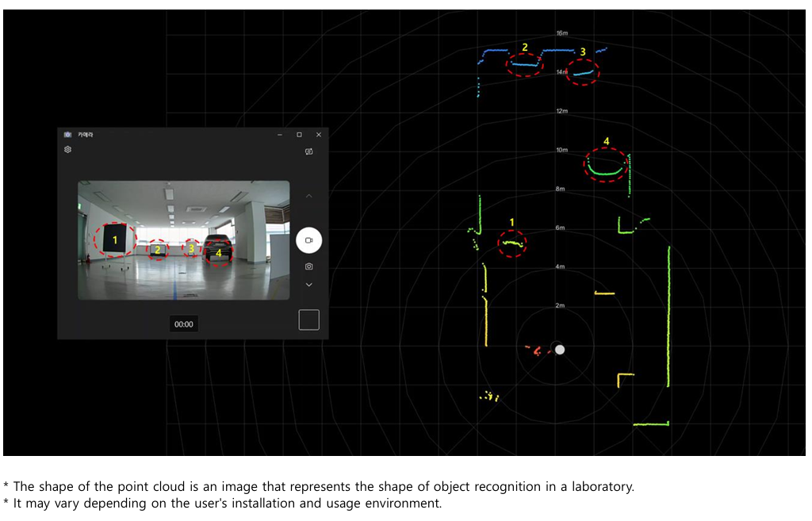The width and height of the screenshot is (812, 521).
Task: Click the white LiDAR sensor origin dot
Action: [x=560, y=349]
